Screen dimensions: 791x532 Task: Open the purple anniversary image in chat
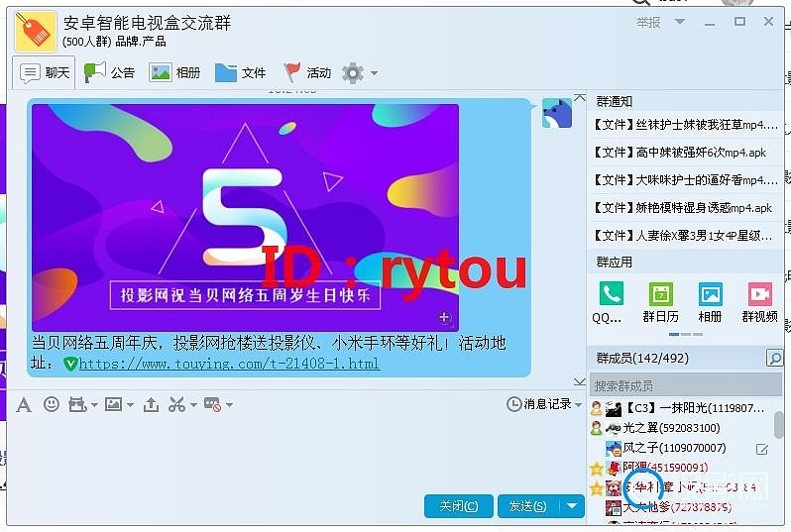pos(245,217)
